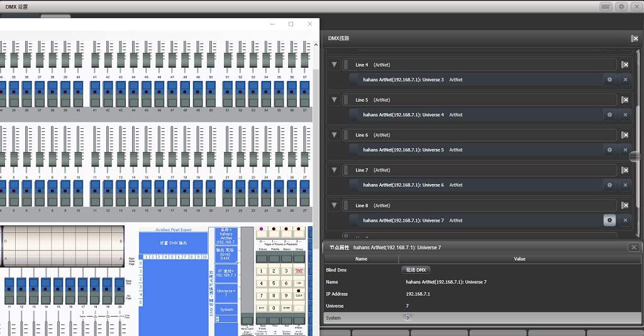Click the Name column header
Viewport: 644px width, 336px height.
point(361,259)
